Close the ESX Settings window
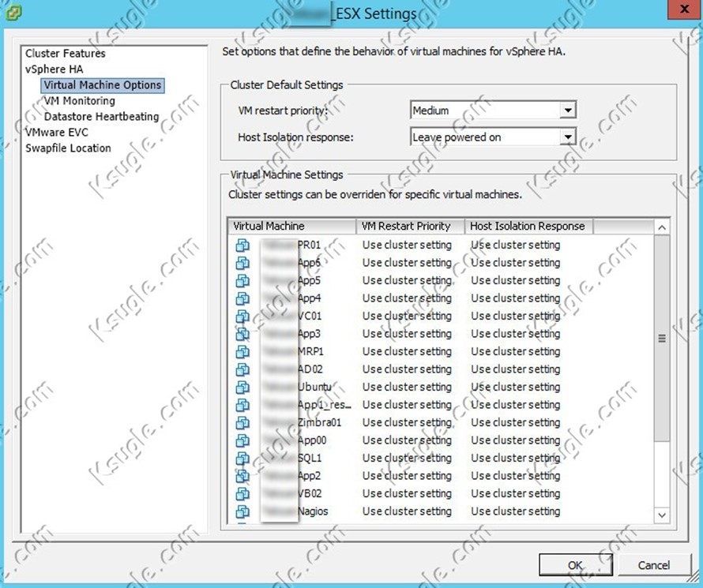This screenshot has width=703, height=588. point(685,9)
